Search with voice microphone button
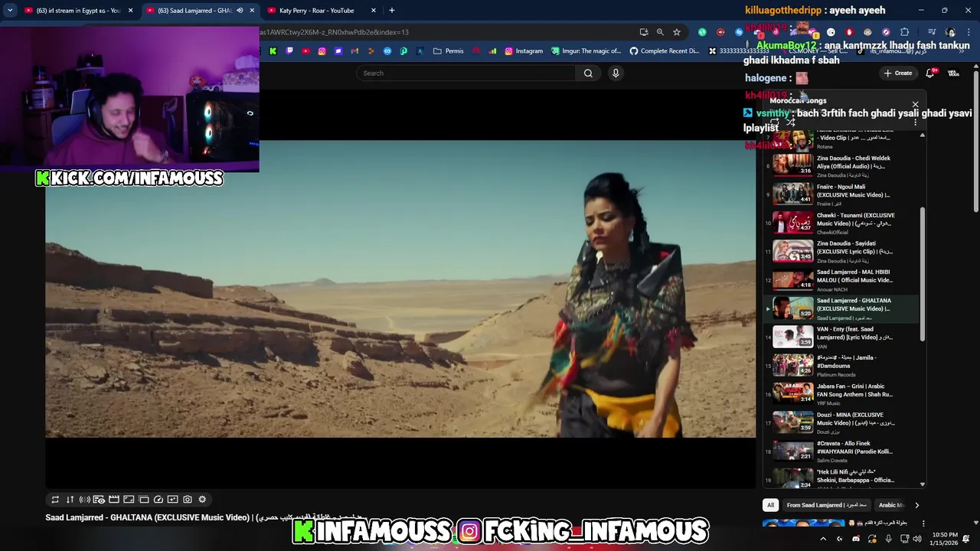The height and width of the screenshot is (551, 980). 616,73
